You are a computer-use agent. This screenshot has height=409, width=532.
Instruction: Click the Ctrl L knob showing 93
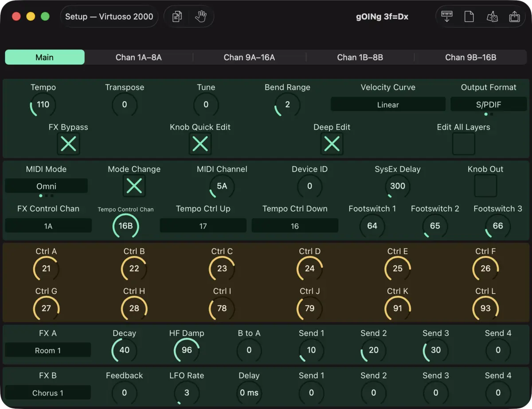485,308
